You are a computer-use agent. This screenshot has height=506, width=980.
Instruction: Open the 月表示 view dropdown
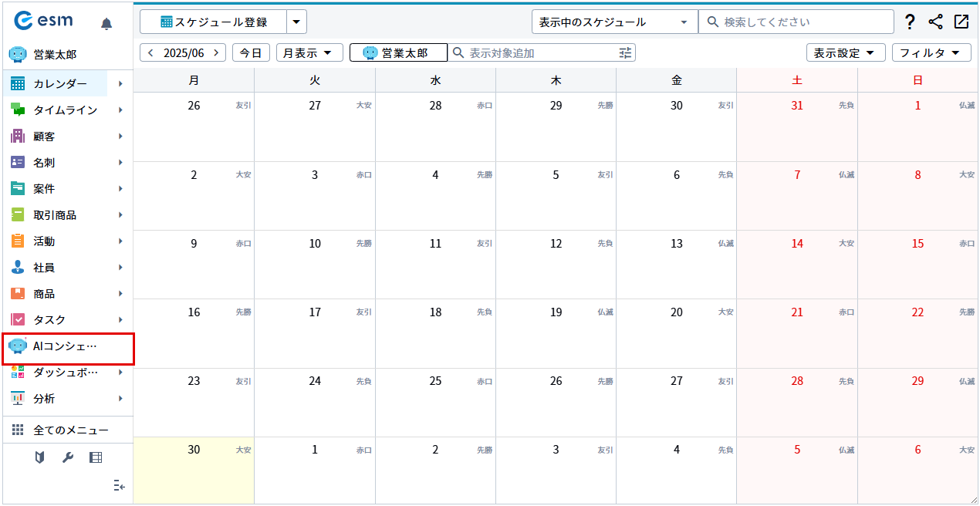(309, 52)
